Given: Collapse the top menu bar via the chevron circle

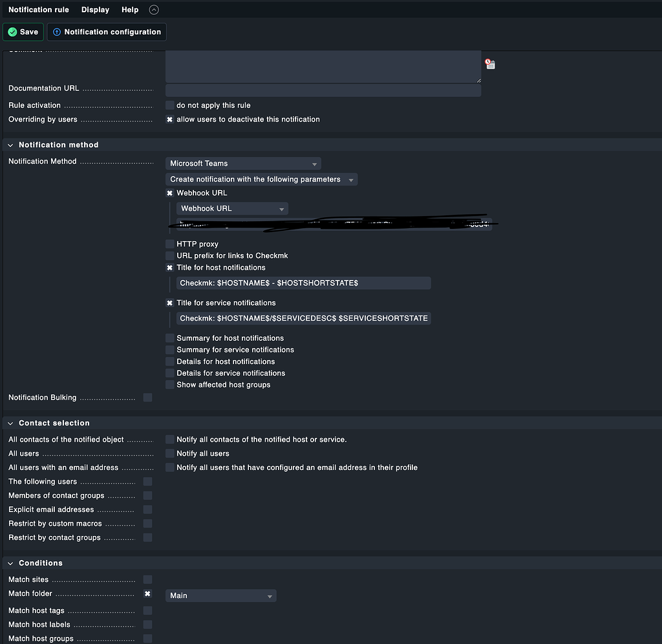Looking at the screenshot, I should coord(153,9).
